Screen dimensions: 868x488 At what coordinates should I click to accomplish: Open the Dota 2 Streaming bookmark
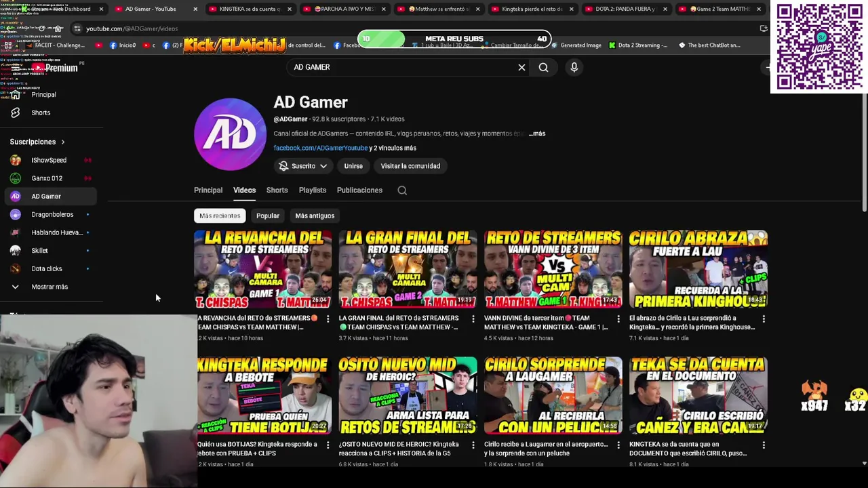click(639, 45)
